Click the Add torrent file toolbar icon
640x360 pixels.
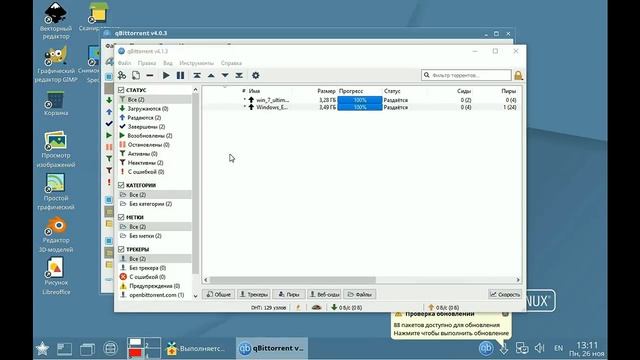pyautogui.click(x=136, y=75)
